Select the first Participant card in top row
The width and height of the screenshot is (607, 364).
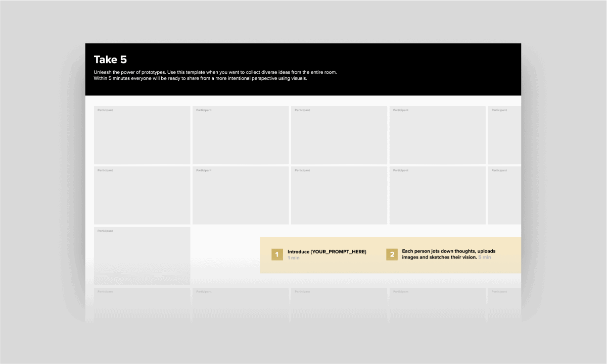[142, 135]
